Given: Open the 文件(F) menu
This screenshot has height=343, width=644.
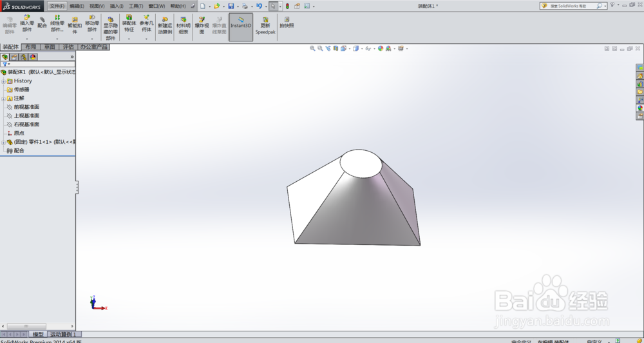Looking at the screenshot, I should (57, 6).
